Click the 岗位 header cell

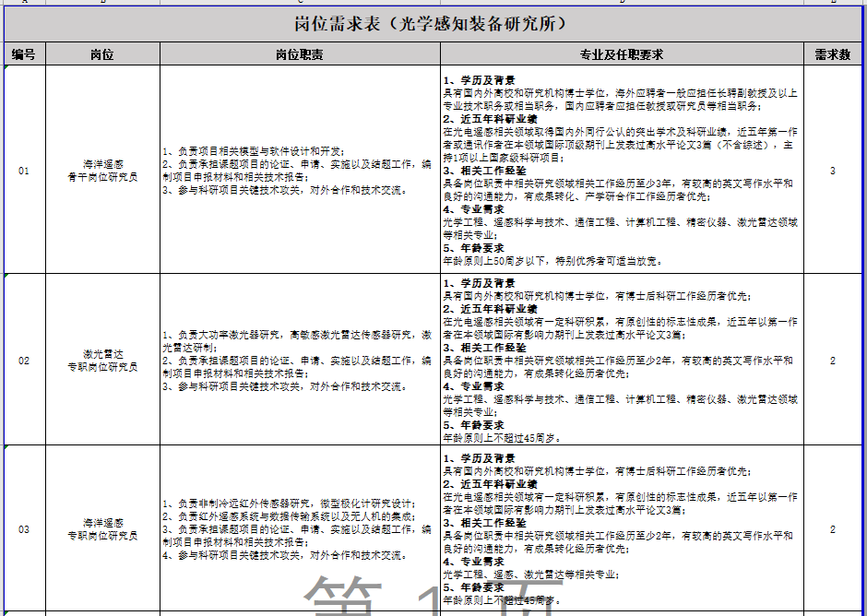pos(103,54)
